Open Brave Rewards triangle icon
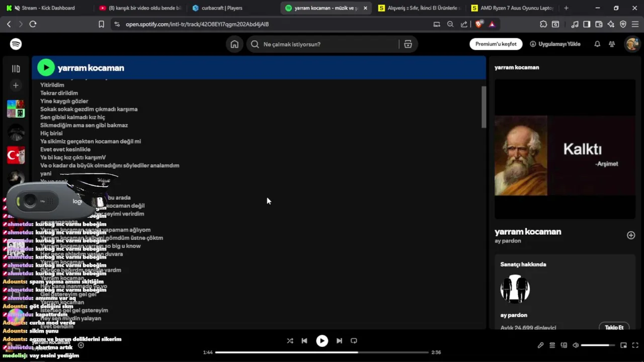The image size is (644, 362). coord(492,24)
